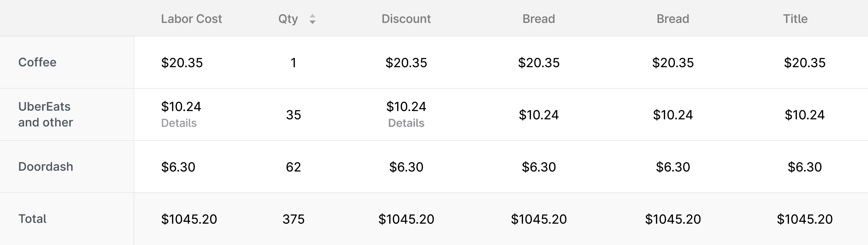868x245 pixels.
Task: Click Doordash Discount value $6.30
Action: click(406, 167)
